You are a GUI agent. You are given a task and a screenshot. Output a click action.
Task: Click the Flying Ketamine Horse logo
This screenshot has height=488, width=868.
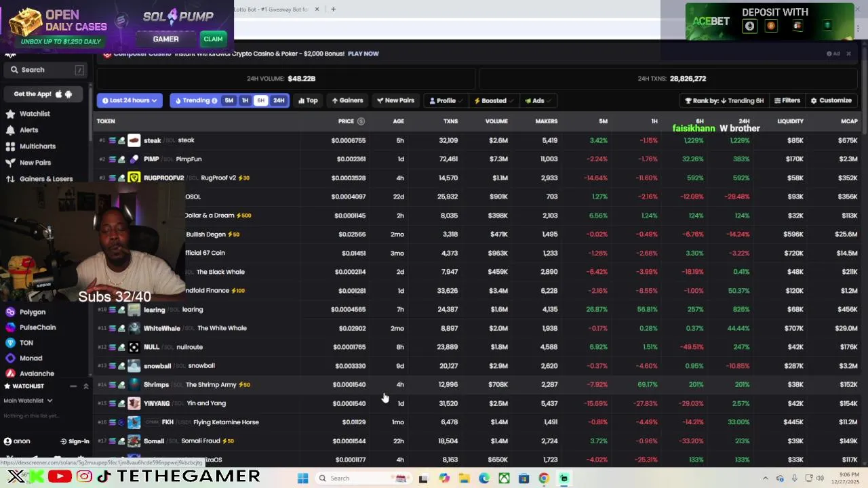coord(134,422)
